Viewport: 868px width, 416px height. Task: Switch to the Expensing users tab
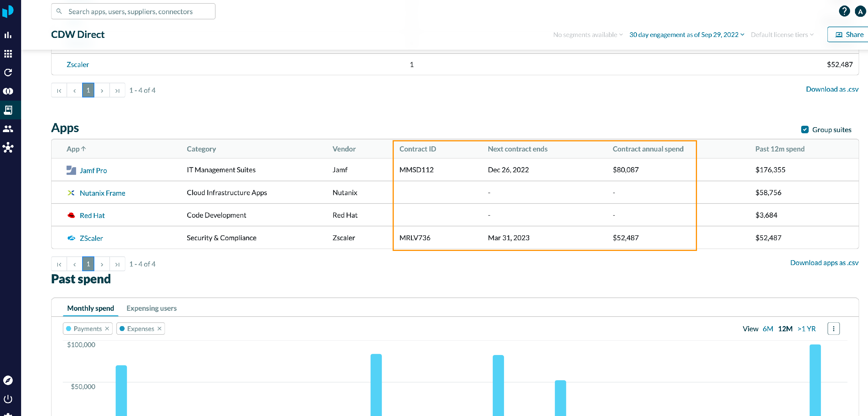(151, 308)
